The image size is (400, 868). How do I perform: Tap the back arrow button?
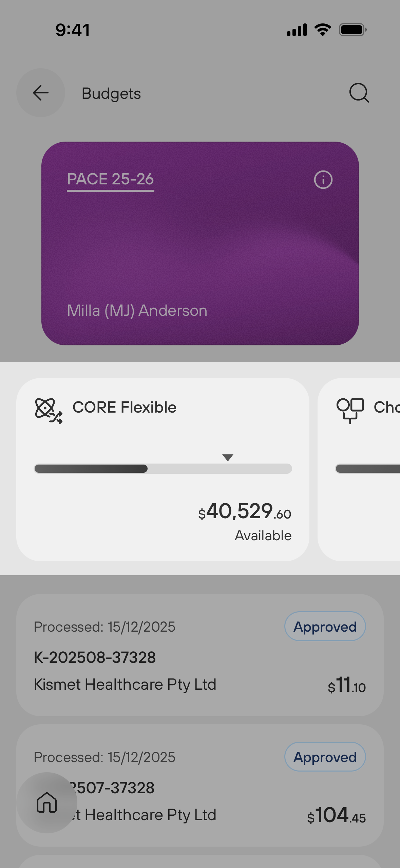click(x=41, y=93)
